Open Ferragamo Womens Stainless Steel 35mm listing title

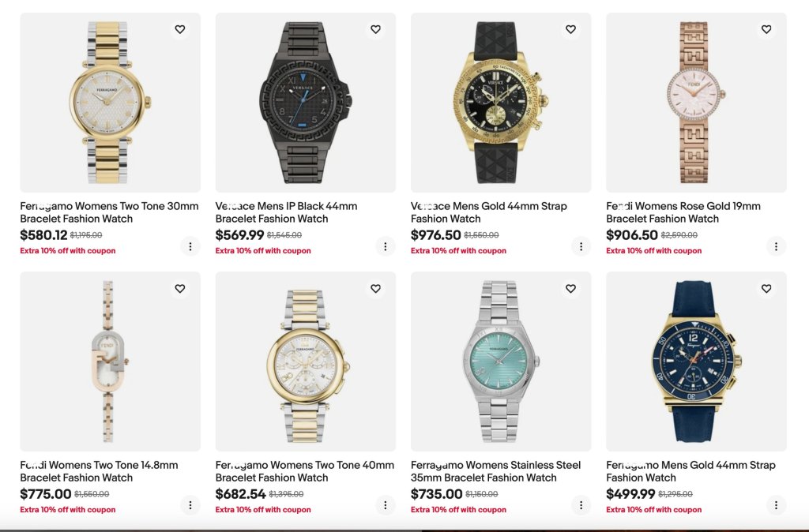495,471
